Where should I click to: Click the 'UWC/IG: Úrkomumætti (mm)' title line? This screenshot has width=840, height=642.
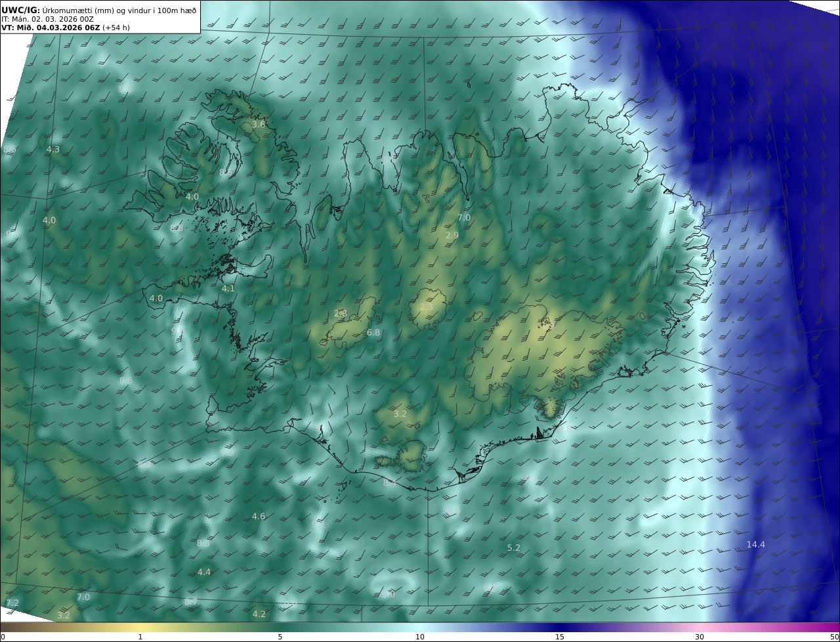pyautogui.click(x=99, y=10)
